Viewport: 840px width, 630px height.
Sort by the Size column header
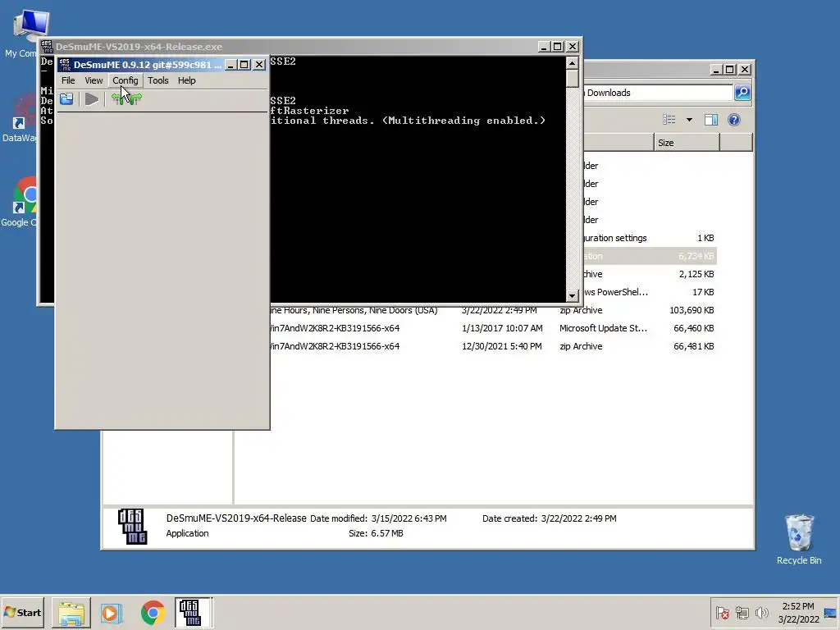[x=687, y=143]
